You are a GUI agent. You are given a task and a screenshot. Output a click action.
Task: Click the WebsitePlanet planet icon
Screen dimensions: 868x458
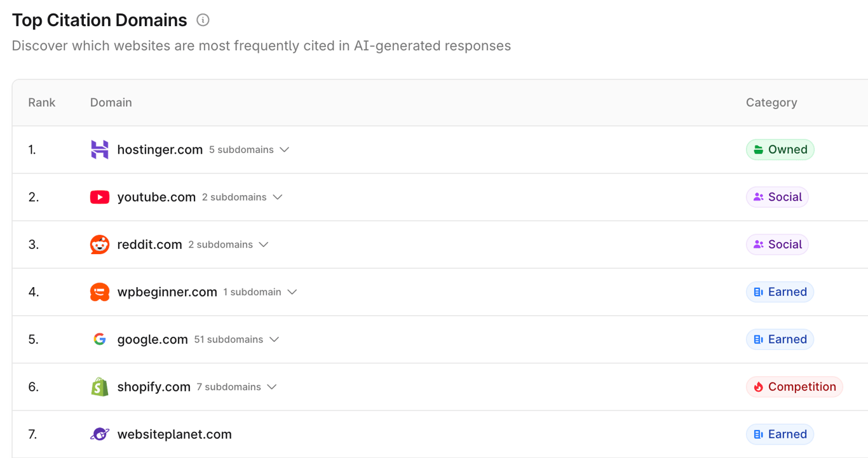(99, 434)
